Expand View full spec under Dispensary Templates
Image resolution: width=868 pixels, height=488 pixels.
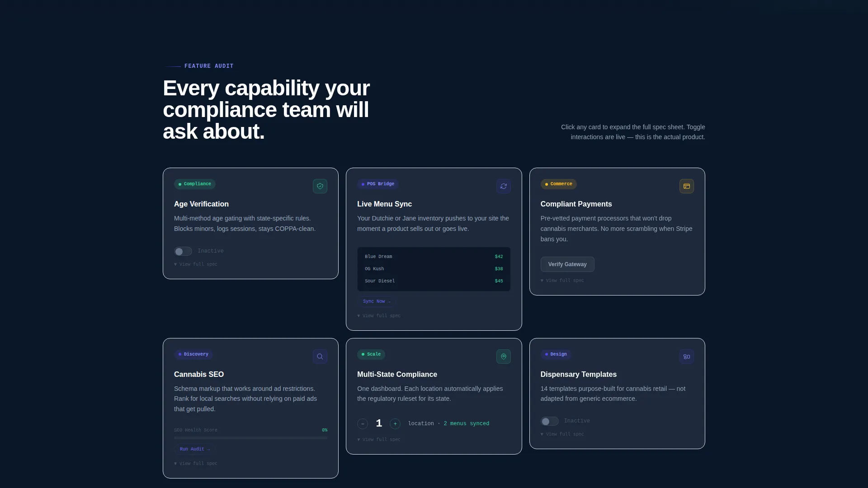[562, 434]
